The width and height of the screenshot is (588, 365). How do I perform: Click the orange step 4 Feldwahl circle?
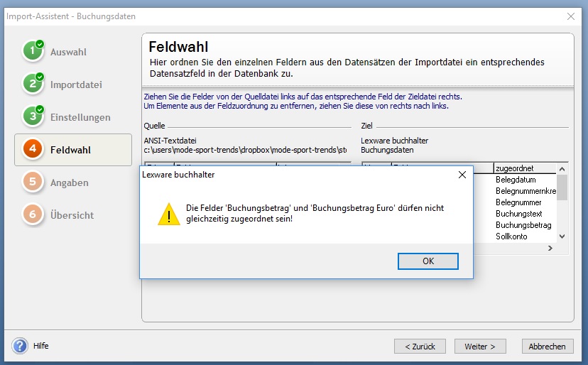point(33,150)
